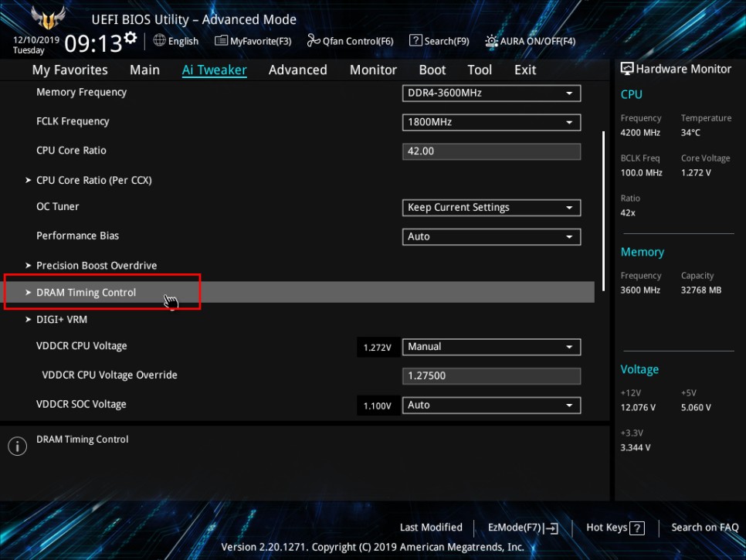Click the Hot Keys question-mark box
The width and height of the screenshot is (746, 560).
(x=637, y=528)
